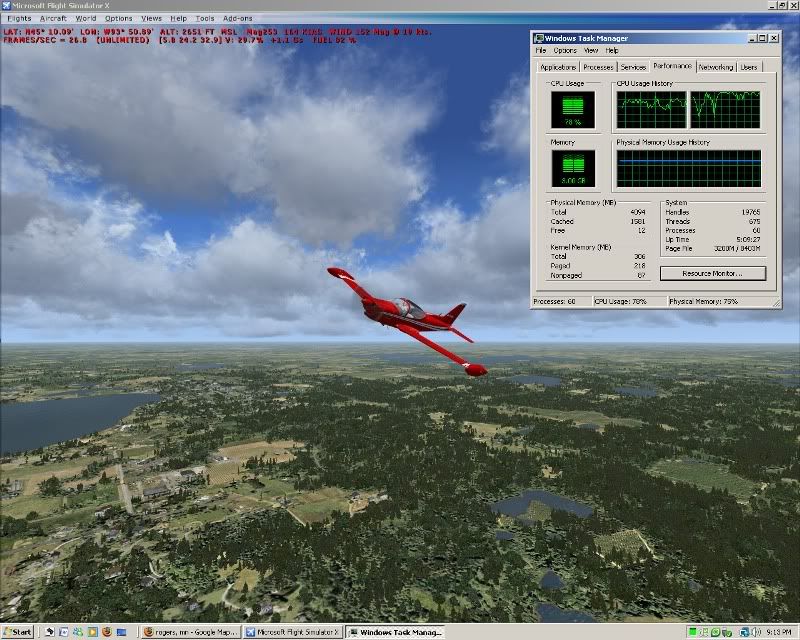Click the CPU Usage 78% gauge

click(x=573, y=110)
